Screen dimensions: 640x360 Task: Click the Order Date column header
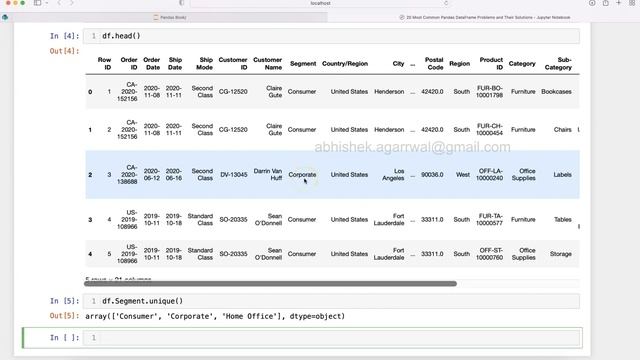152,64
